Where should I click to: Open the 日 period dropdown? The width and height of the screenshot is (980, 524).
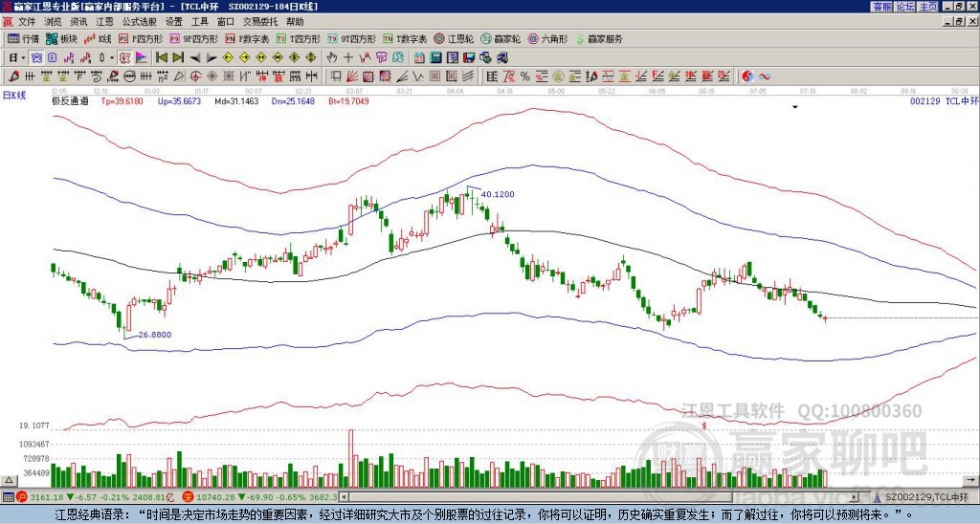coord(16,58)
